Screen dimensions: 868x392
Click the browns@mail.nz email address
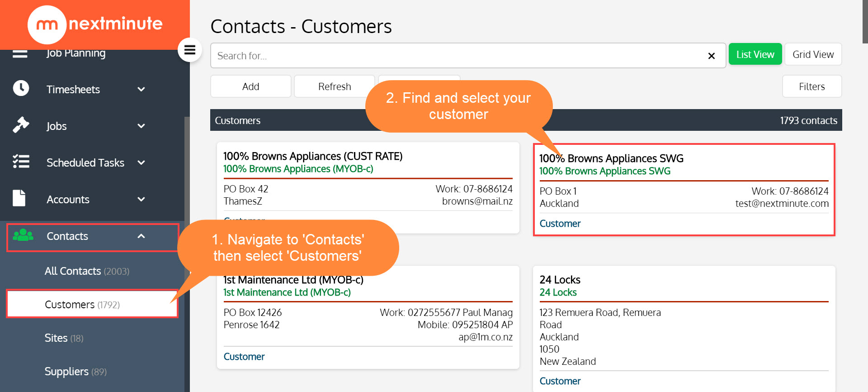click(x=477, y=201)
